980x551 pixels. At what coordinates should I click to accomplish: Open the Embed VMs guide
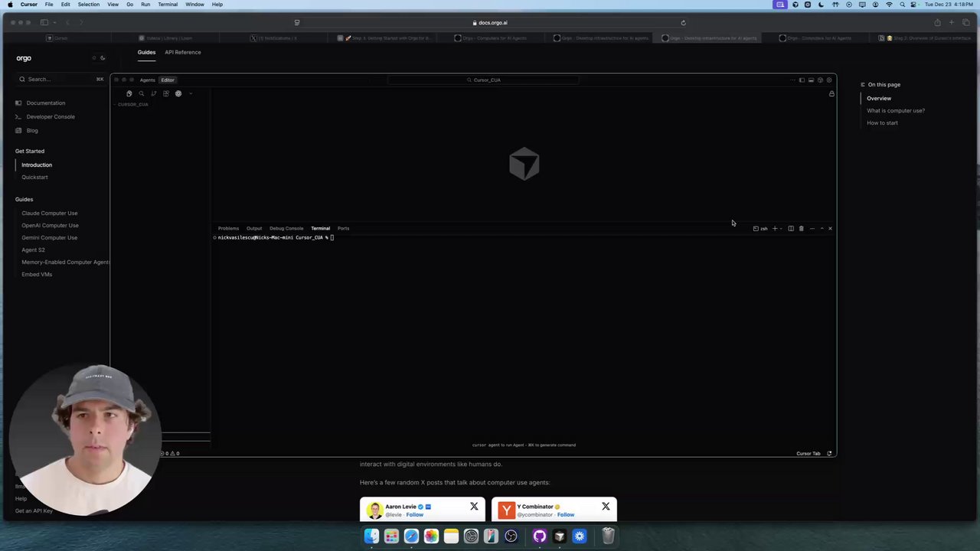click(37, 274)
